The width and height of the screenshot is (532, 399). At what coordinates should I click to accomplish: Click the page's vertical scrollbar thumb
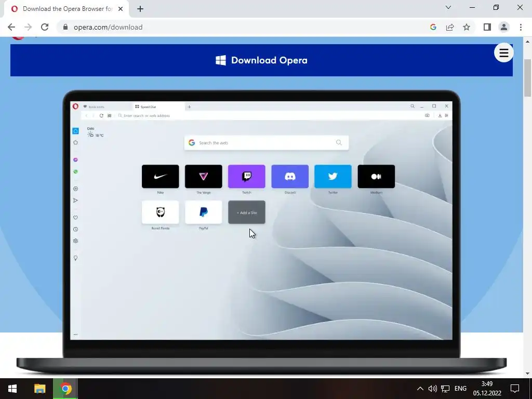tap(527, 77)
